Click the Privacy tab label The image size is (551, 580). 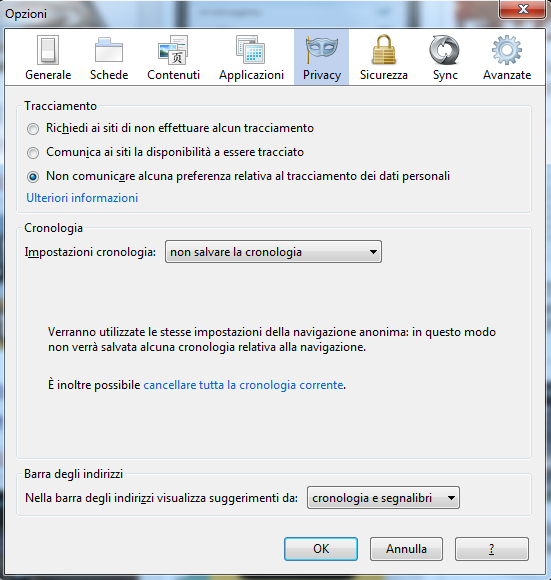point(322,75)
